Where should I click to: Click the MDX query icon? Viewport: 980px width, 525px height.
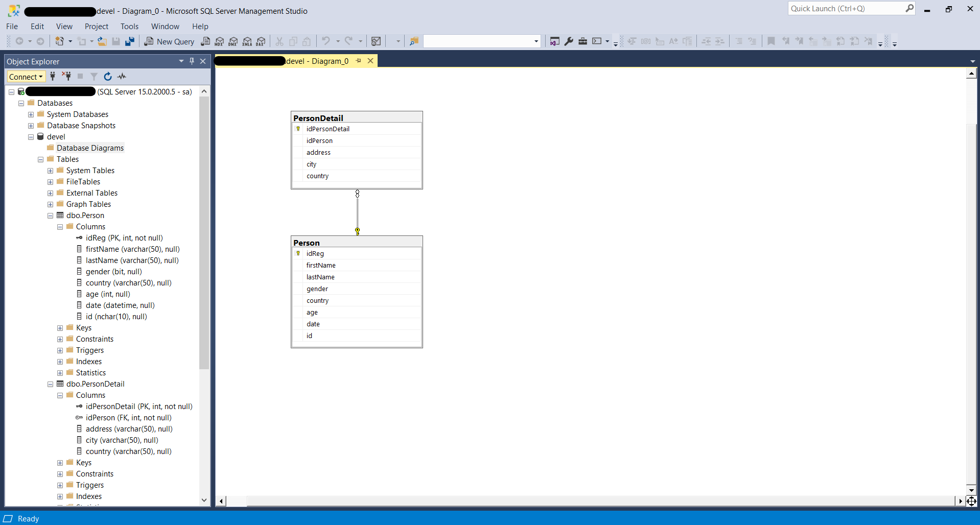click(x=220, y=41)
